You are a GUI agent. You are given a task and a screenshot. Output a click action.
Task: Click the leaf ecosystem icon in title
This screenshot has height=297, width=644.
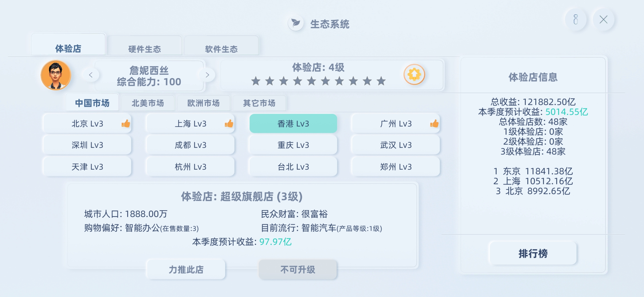click(x=296, y=23)
